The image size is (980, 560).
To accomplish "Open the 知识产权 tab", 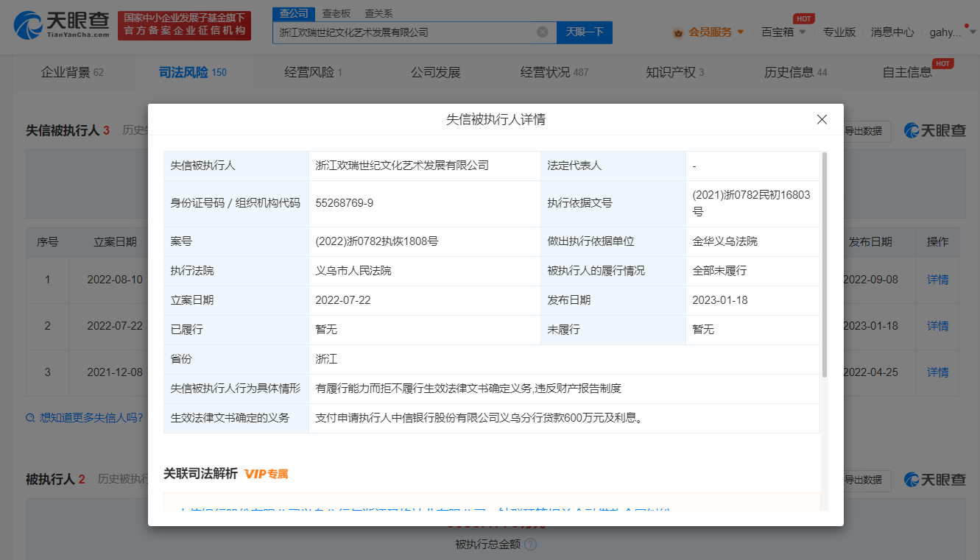I will point(674,72).
